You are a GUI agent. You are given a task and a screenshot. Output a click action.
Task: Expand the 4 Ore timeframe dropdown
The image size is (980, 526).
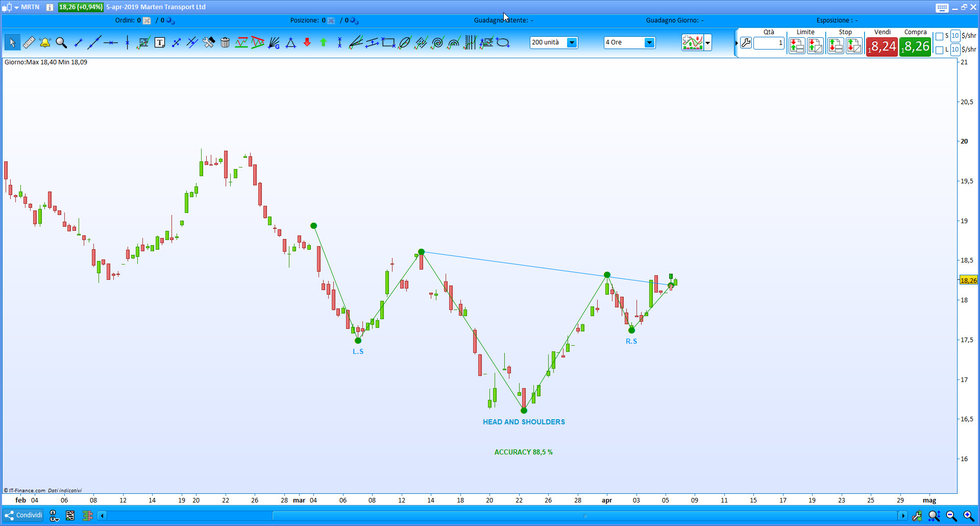click(629, 42)
